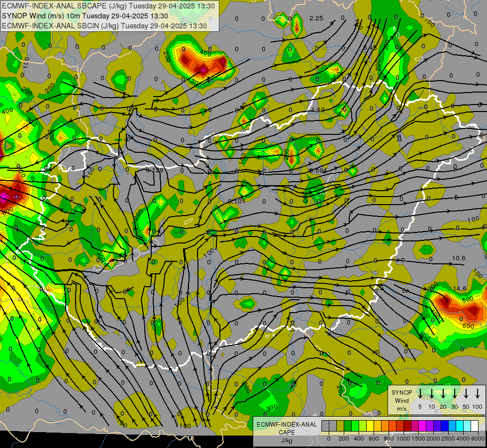The image size is (487, 448).
Task: Select the bright green CAPE legend swatch
Action: click(355, 426)
